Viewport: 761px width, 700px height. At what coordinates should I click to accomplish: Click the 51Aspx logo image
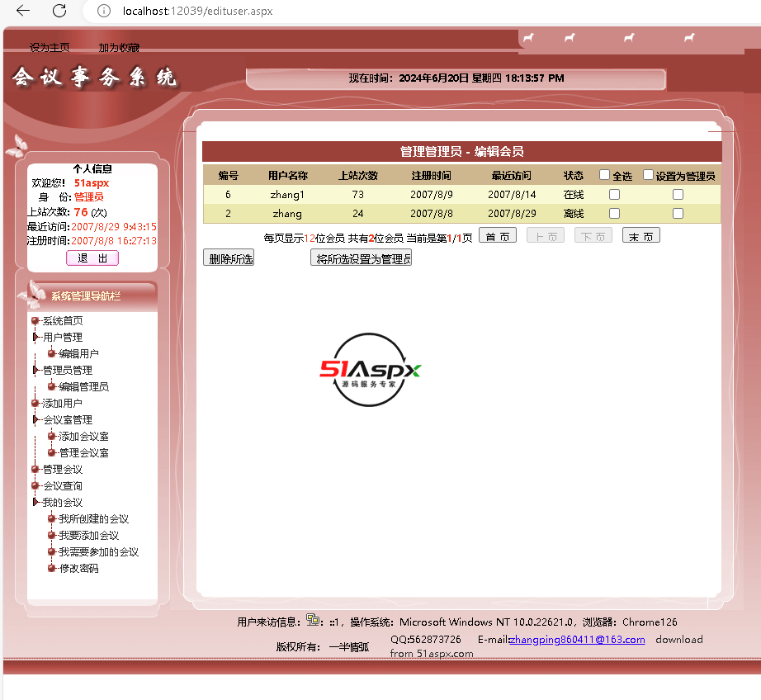[x=370, y=370]
